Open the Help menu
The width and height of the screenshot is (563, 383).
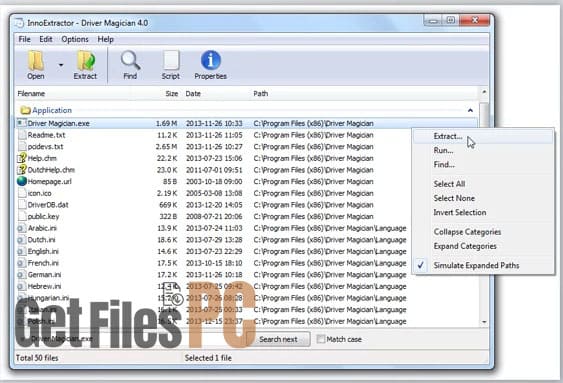[x=106, y=39]
